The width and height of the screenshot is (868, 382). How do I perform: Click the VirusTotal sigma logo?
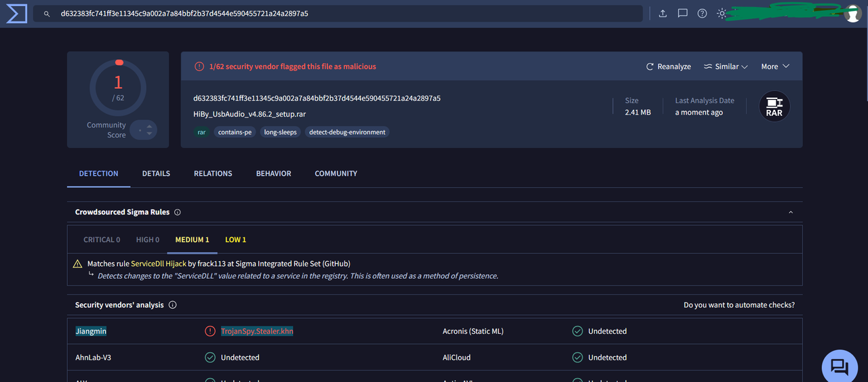[16, 14]
